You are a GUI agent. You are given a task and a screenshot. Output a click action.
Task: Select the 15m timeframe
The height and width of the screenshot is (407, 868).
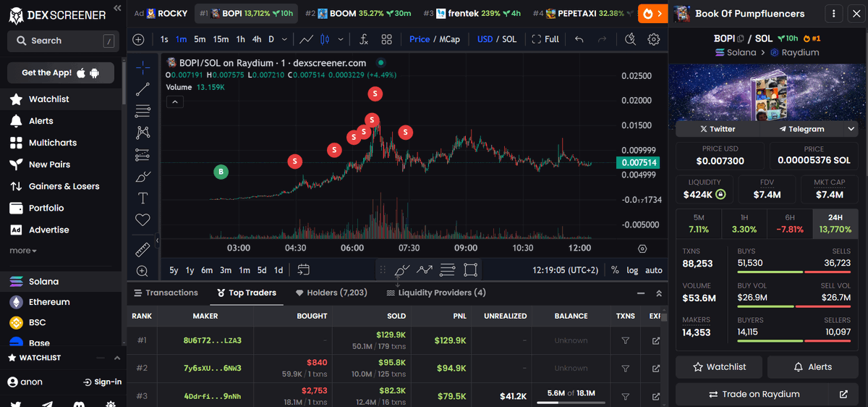pos(221,39)
